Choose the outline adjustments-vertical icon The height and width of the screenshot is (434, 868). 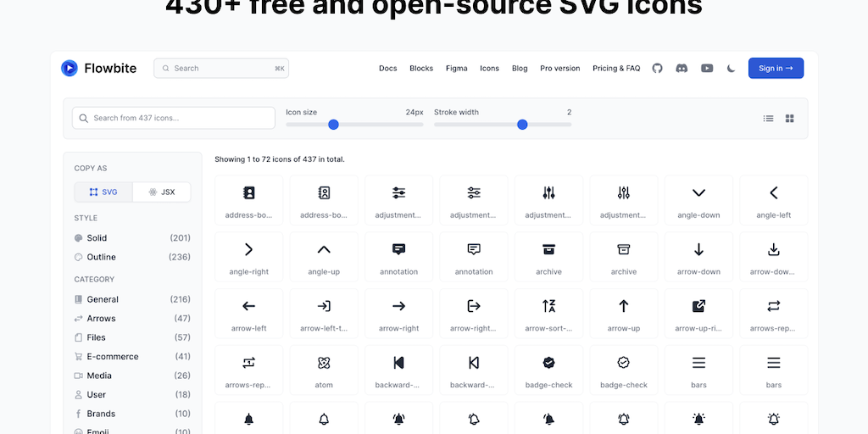pos(624,200)
